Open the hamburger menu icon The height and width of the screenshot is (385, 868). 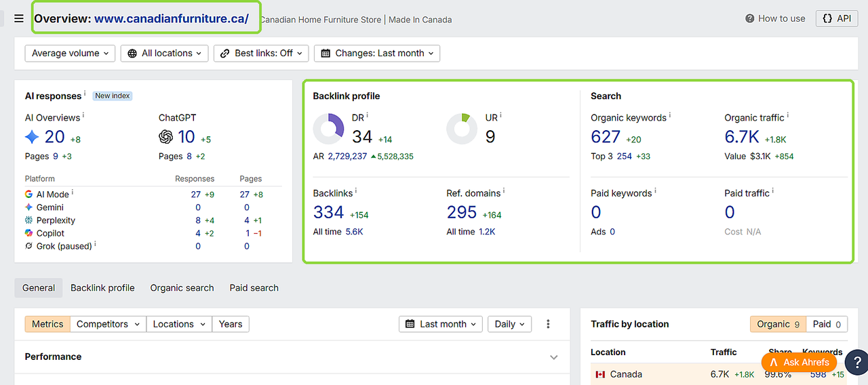click(x=19, y=19)
